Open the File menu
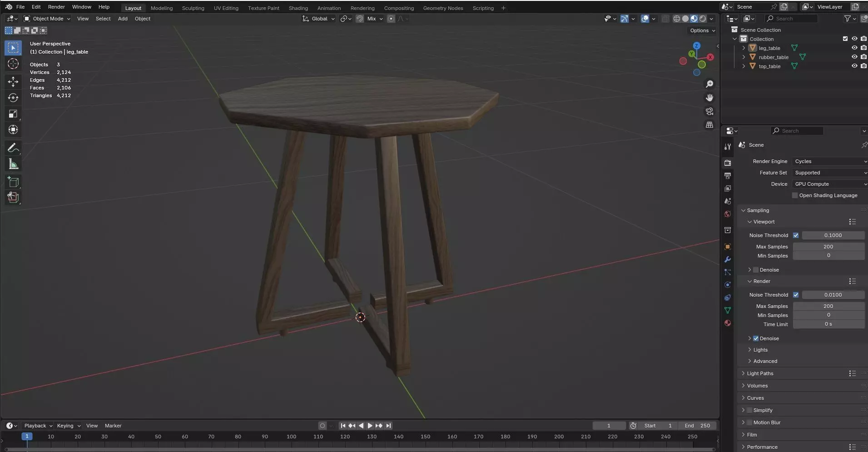The image size is (868, 452). (x=20, y=7)
